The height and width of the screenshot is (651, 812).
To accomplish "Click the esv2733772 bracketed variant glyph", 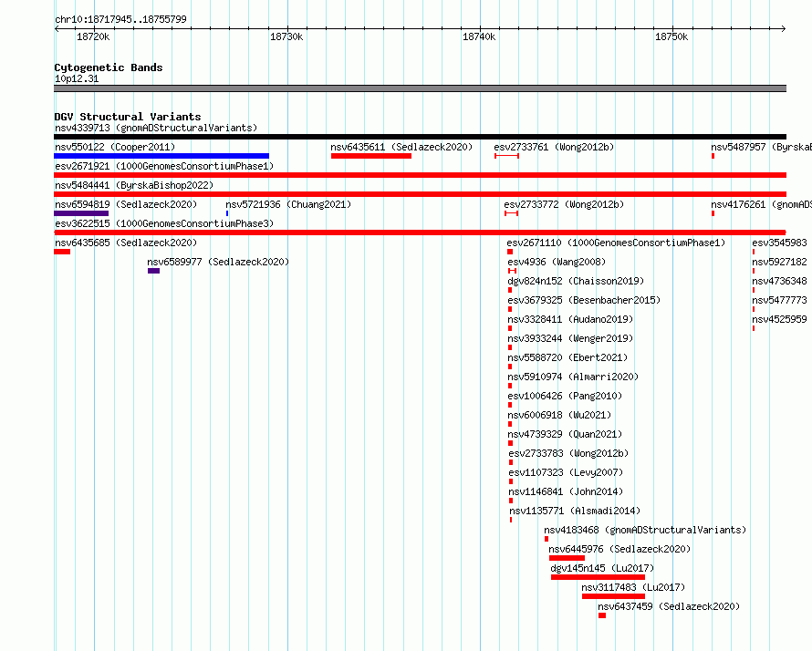I will tap(511, 213).
